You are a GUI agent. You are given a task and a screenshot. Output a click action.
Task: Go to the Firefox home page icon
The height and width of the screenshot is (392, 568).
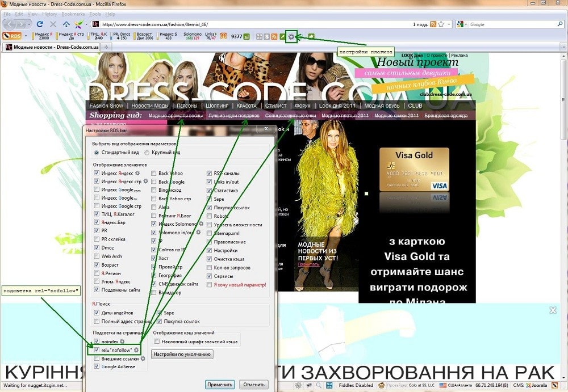coord(66,24)
